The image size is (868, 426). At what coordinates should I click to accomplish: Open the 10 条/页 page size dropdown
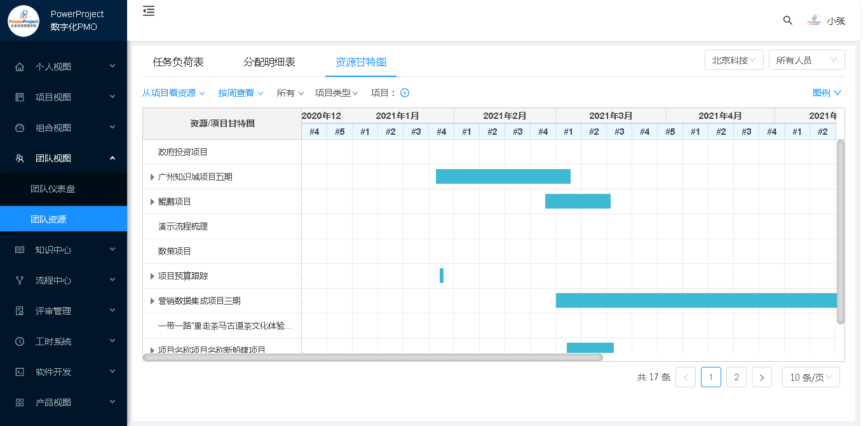click(811, 377)
